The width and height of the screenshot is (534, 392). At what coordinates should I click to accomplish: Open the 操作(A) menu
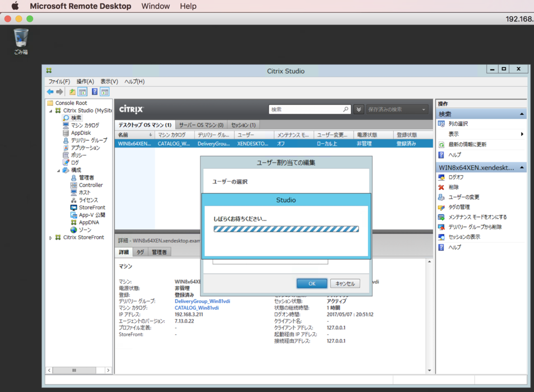click(85, 82)
